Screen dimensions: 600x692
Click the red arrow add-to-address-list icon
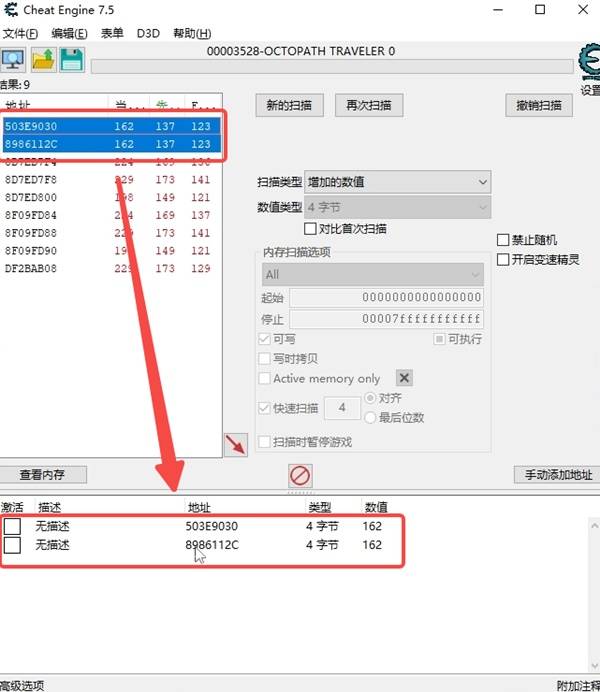[x=236, y=445]
